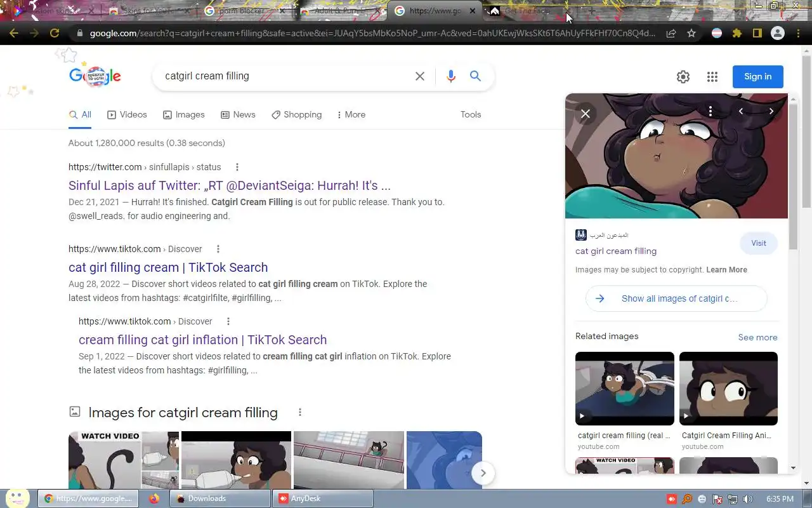Open options for the twitter.com result
The height and width of the screenshot is (508, 812).
click(237, 167)
